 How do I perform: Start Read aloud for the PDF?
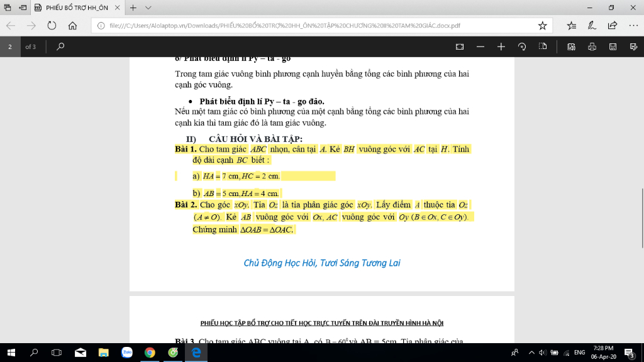point(571,47)
